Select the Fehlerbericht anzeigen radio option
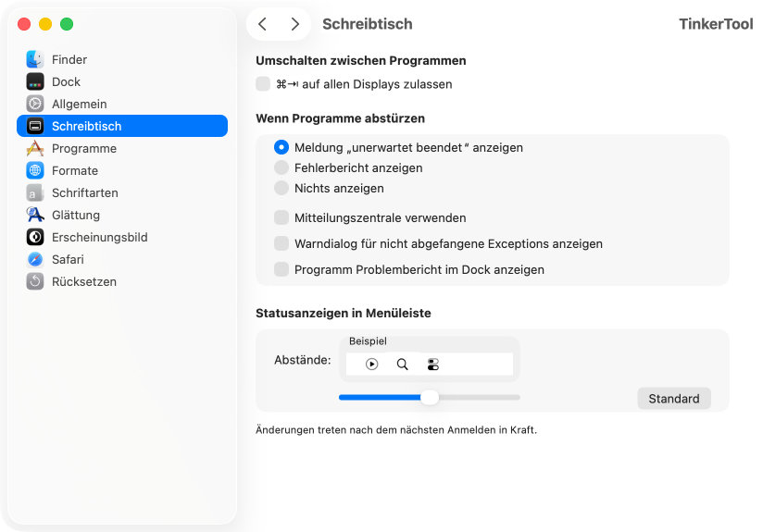The width and height of the screenshot is (763, 532). coord(281,167)
